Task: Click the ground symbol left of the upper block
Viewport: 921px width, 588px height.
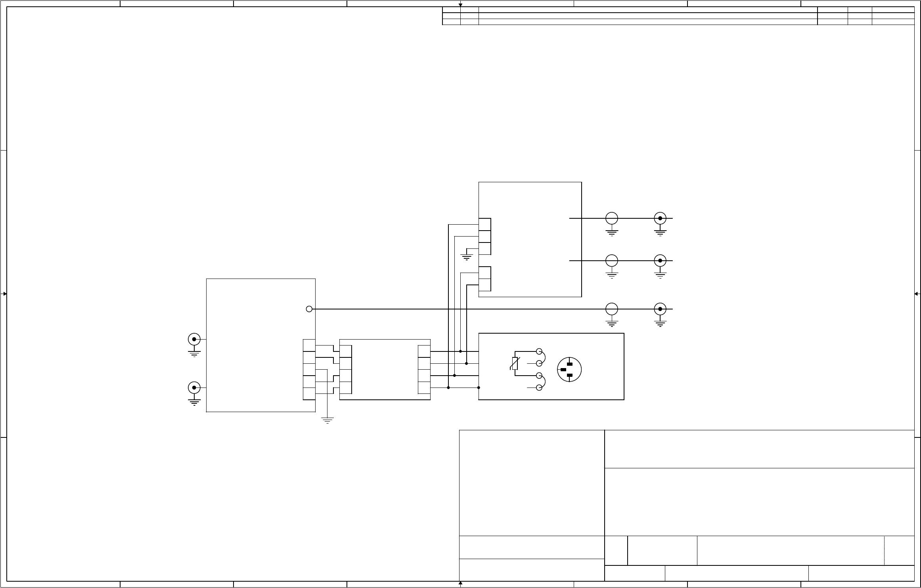Action: point(467,257)
